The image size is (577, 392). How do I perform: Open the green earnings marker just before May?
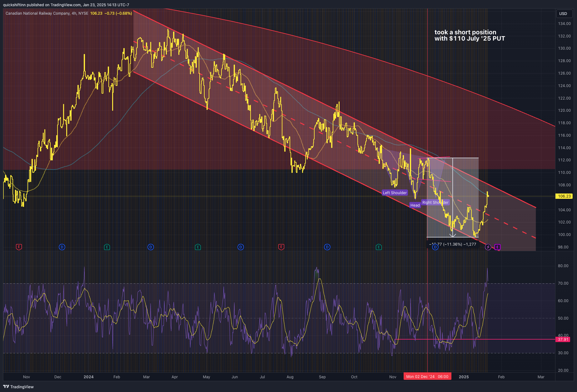tap(198, 247)
